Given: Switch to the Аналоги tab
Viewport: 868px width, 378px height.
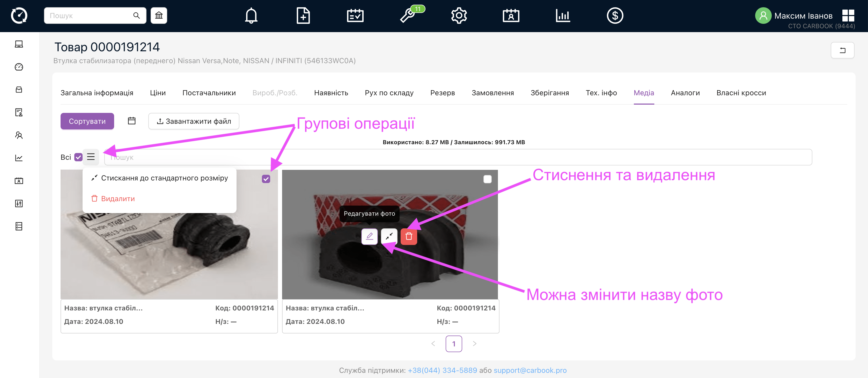Looking at the screenshot, I should click(685, 93).
